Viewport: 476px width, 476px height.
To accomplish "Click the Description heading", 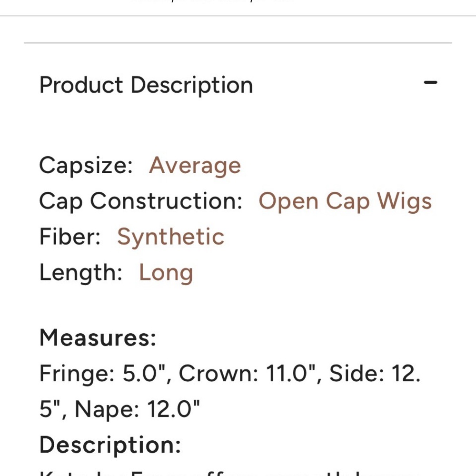I will pos(110,445).
